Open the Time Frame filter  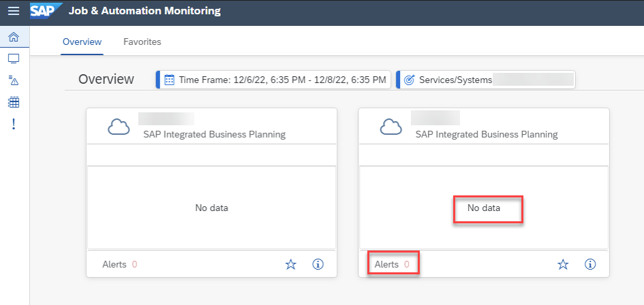click(x=273, y=80)
